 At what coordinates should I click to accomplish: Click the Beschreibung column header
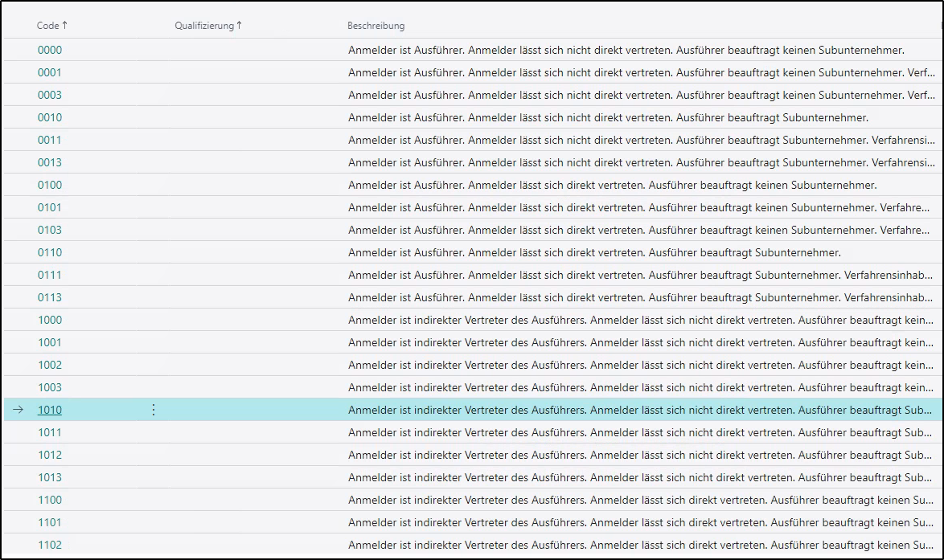pyautogui.click(x=376, y=27)
